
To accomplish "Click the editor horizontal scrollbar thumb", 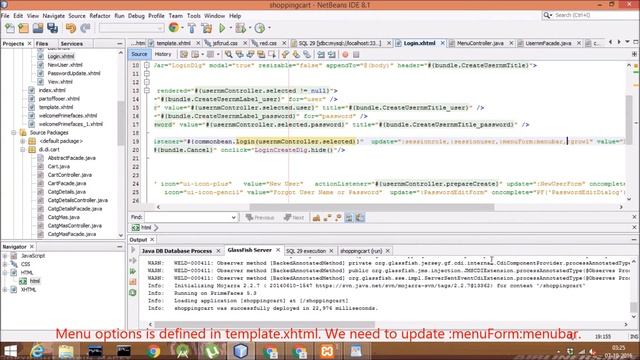I will click(372, 207).
